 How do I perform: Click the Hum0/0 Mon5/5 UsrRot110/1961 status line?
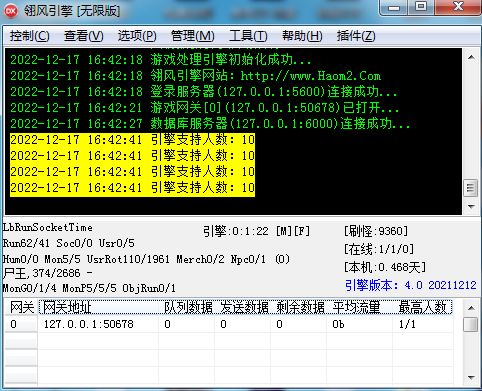[x=146, y=259]
